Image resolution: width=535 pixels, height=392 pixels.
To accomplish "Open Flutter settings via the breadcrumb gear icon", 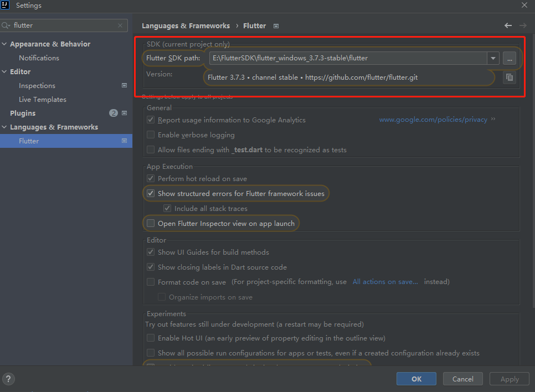I will [x=275, y=25].
